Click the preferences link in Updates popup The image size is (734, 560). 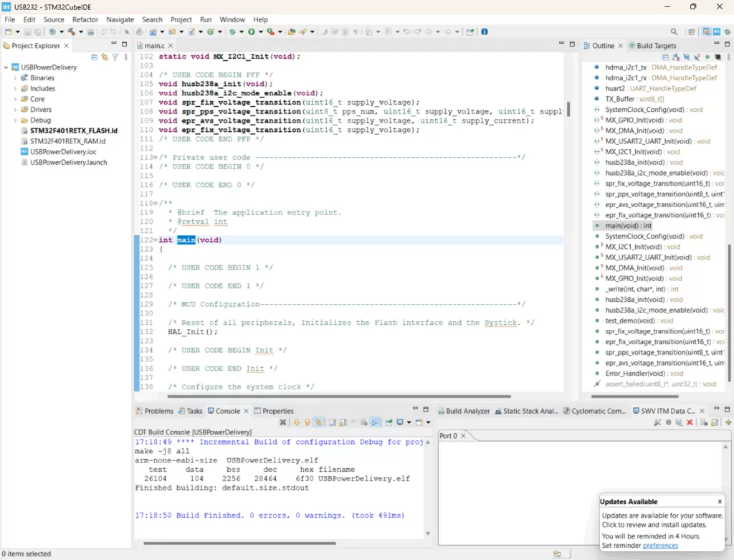point(660,546)
